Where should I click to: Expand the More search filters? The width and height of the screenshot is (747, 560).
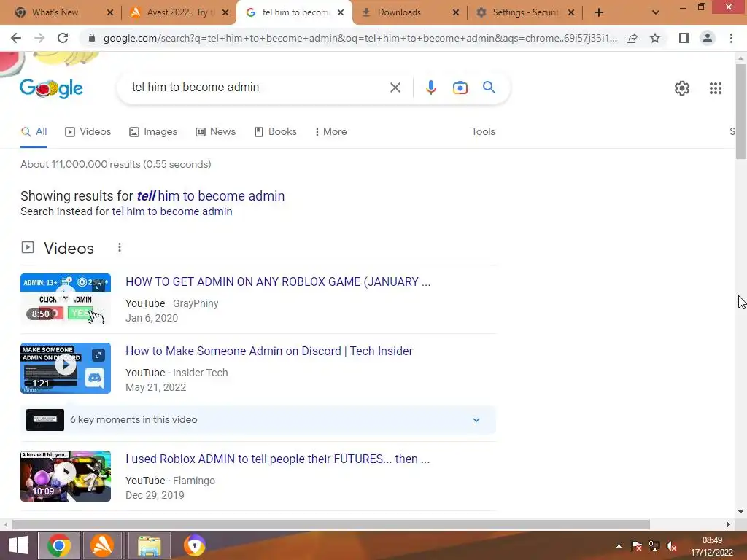[330, 132]
